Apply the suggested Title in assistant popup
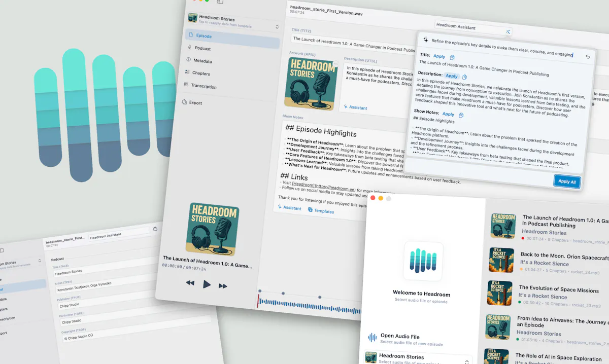Image resolution: width=609 pixels, height=364 pixels. coord(439,56)
